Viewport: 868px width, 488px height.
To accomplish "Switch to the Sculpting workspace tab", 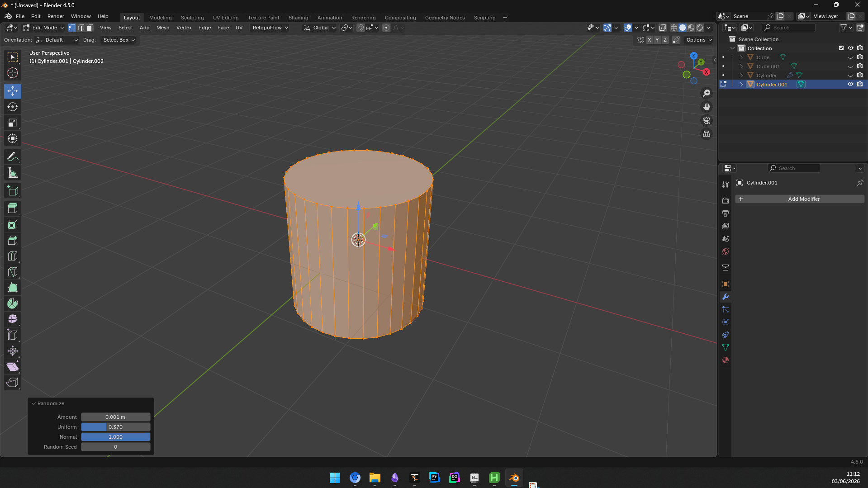I will [x=192, y=18].
